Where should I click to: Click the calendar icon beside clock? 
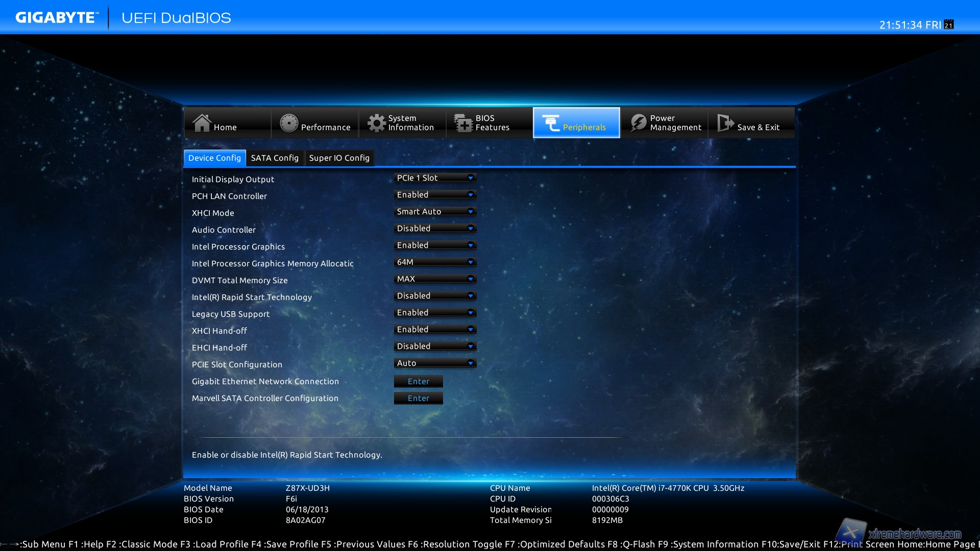pyautogui.click(x=949, y=24)
